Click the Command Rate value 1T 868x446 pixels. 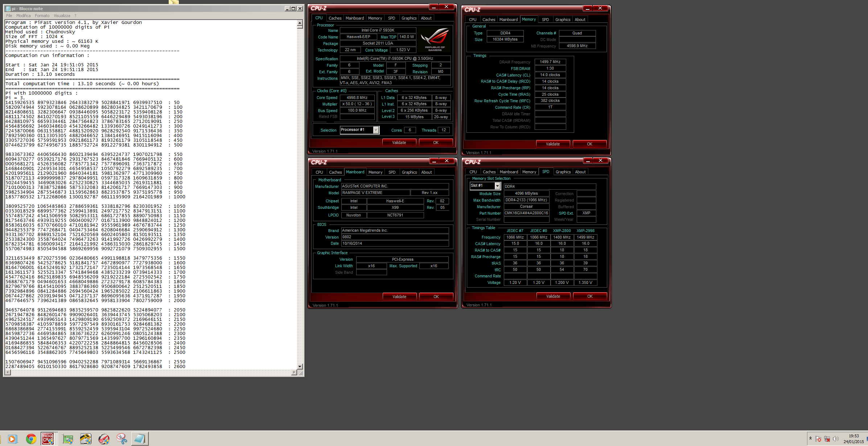(550, 107)
